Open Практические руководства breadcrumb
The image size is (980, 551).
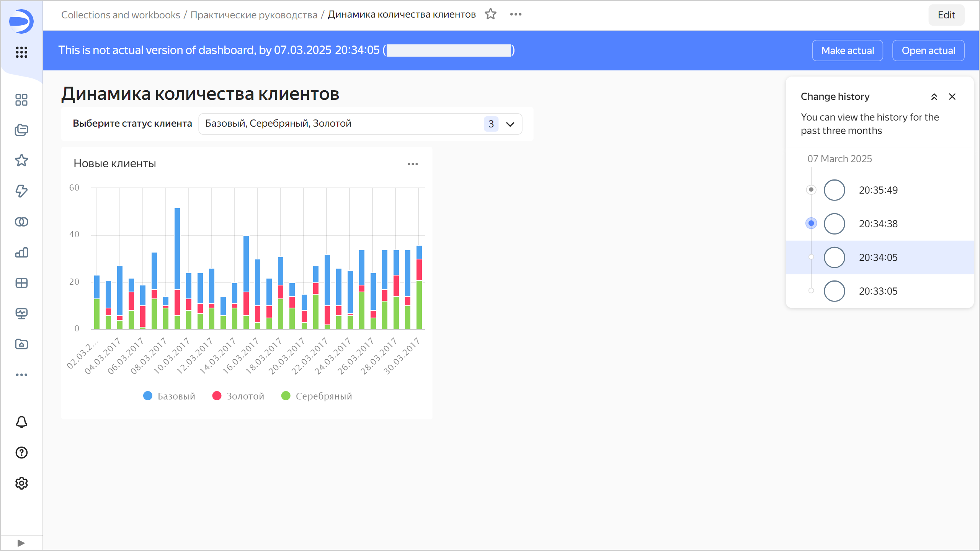(254, 15)
